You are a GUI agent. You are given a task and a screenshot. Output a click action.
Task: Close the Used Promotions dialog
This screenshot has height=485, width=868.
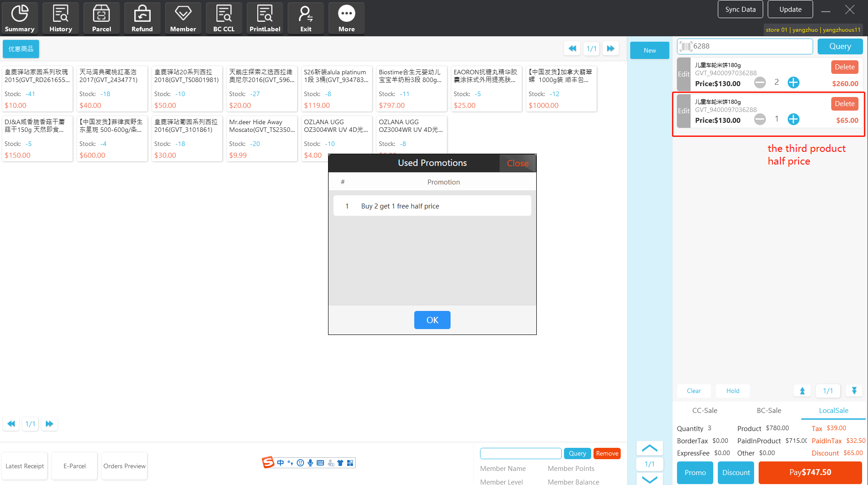(x=517, y=163)
